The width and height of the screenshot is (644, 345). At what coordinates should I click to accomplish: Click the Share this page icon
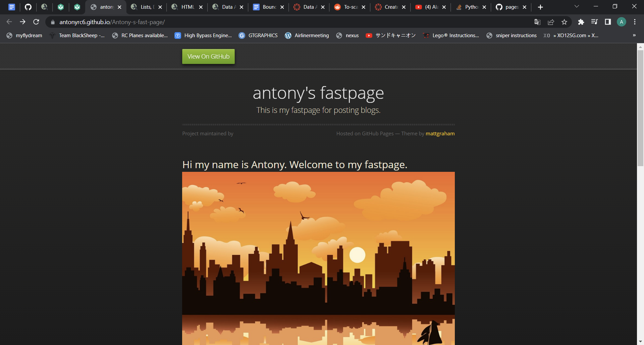tap(551, 22)
